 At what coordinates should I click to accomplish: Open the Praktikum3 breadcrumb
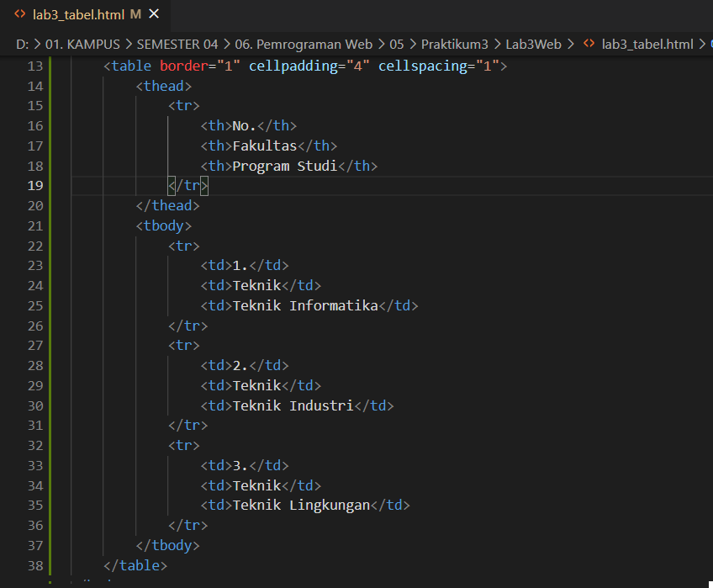click(x=454, y=44)
